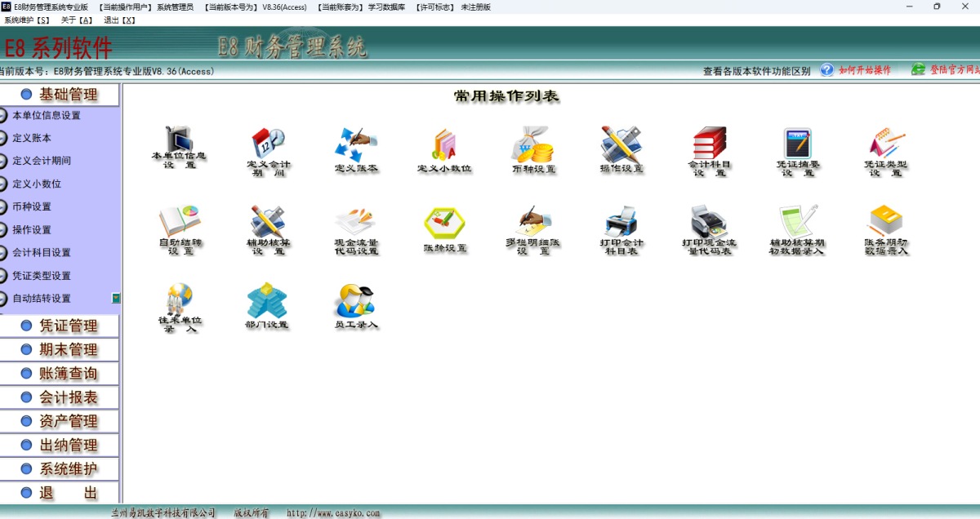Open the 系统维护【S】 menu
The image size is (980, 519).
click(x=27, y=20)
